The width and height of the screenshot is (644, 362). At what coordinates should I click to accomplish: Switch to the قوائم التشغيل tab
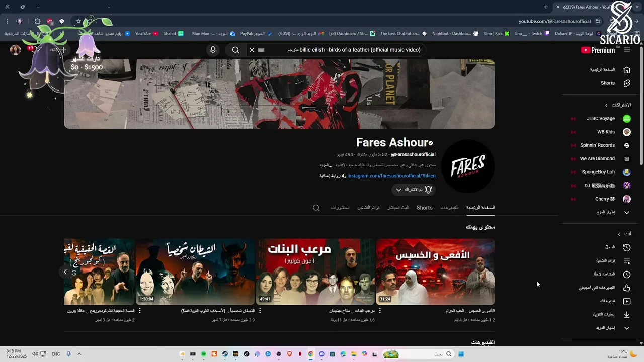point(369,208)
